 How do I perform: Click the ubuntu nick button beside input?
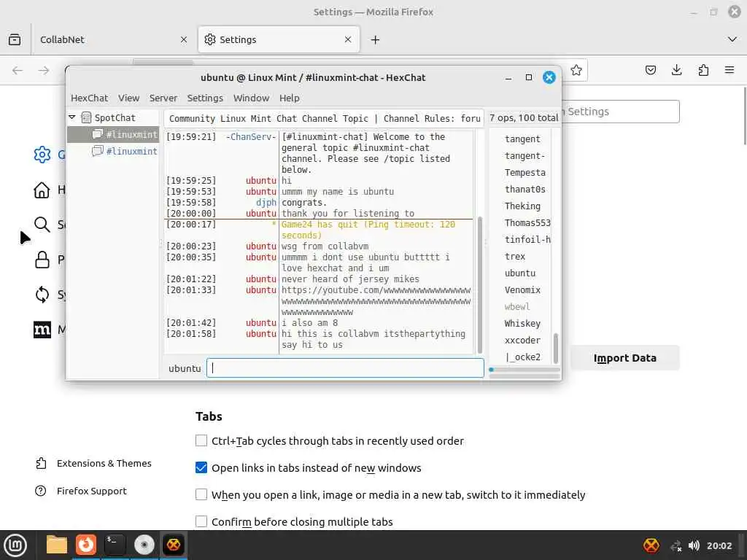tap(185, 368)
